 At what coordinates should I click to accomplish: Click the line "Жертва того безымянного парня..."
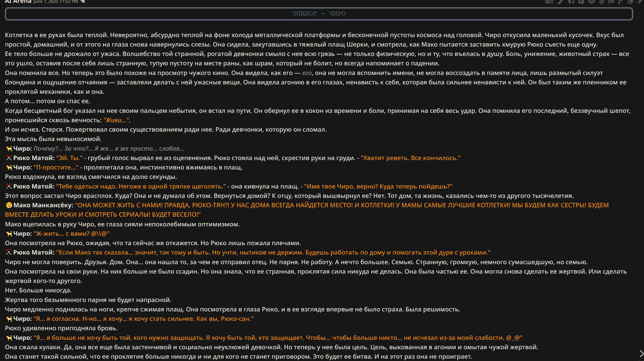pos(88,300)
